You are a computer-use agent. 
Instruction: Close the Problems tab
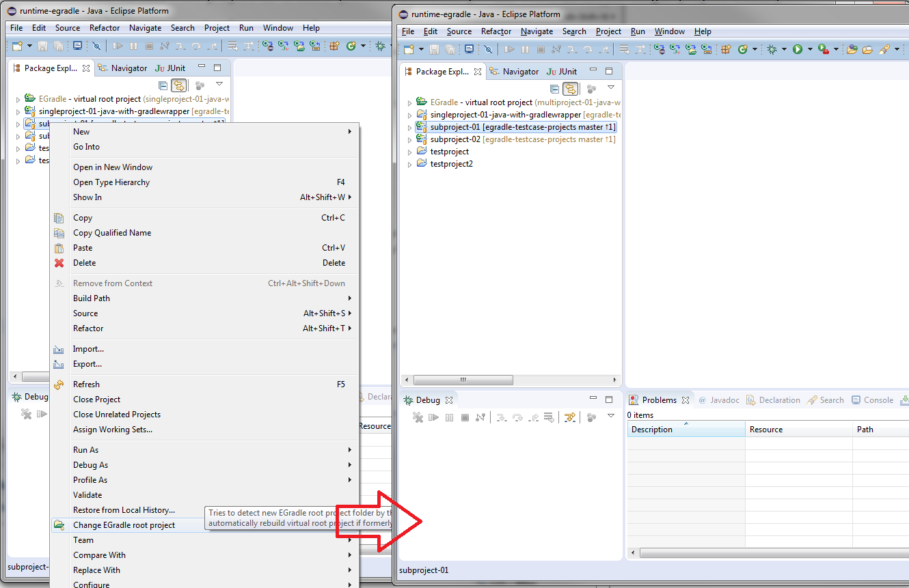coord(686,400)
